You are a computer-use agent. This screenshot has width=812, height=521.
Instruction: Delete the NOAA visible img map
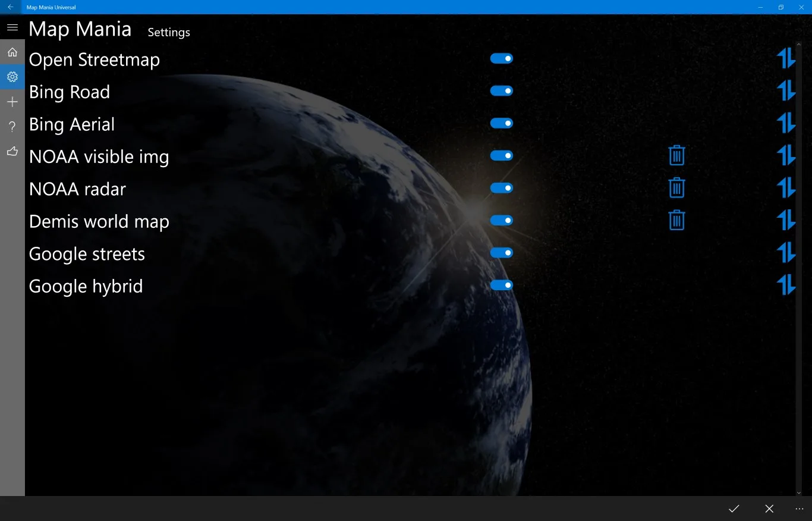[x=676, y=155]
